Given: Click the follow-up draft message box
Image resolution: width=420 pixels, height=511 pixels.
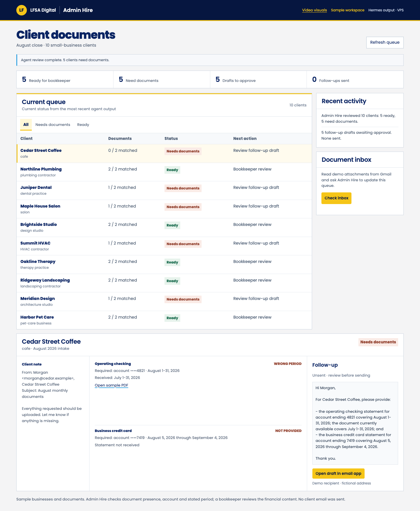Looking at the screenshot, I should click(355, 423).
